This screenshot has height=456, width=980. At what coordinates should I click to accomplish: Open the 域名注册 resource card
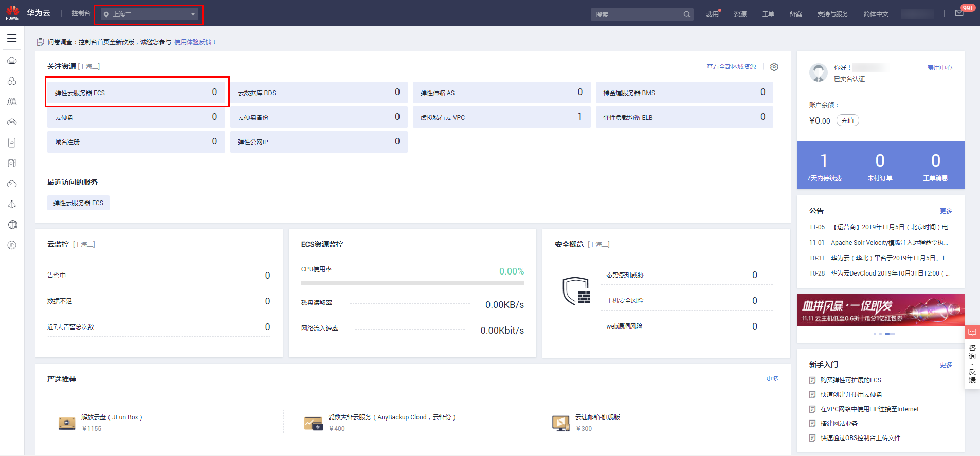pyautogui.click(x=136, y=142)
